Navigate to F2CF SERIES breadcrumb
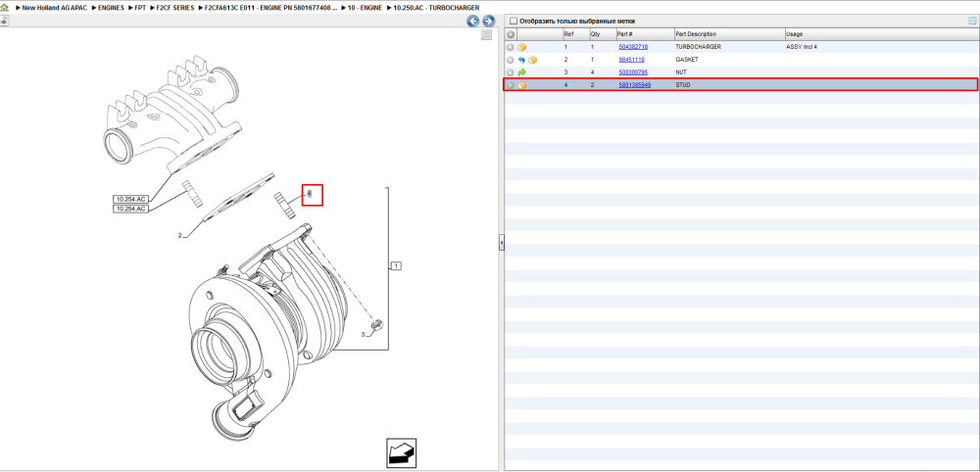 point(175,8)
